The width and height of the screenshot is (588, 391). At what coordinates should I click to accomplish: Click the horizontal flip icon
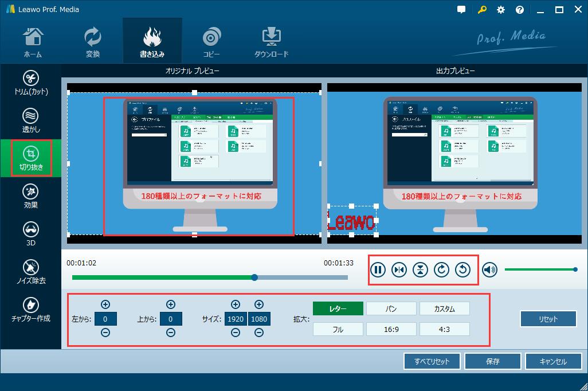click(x=399, y=270)
